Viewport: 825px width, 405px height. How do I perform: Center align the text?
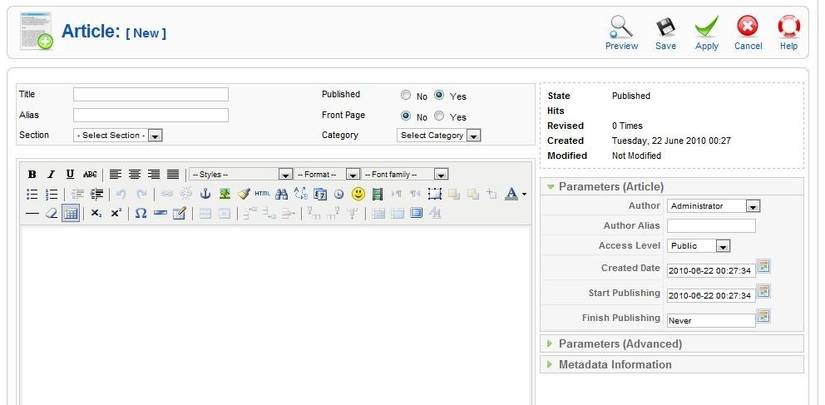pos(135,174)
